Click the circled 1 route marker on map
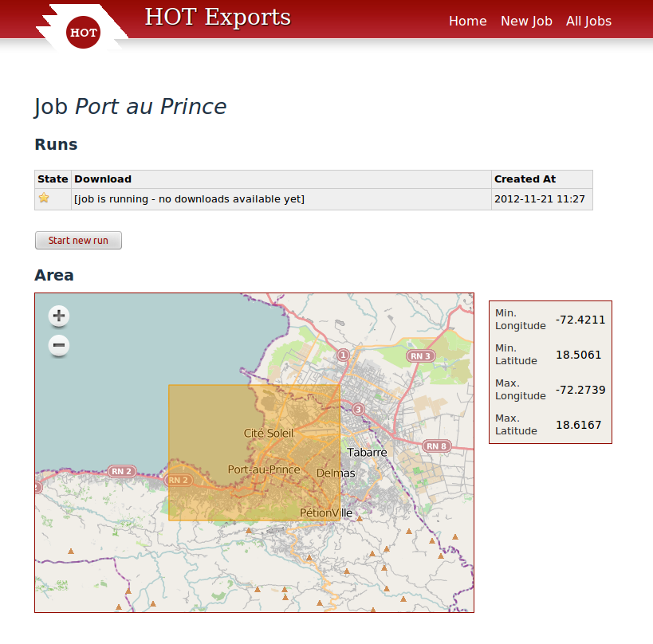The width and height of the screenshot is (653, 644). point(343,355)
